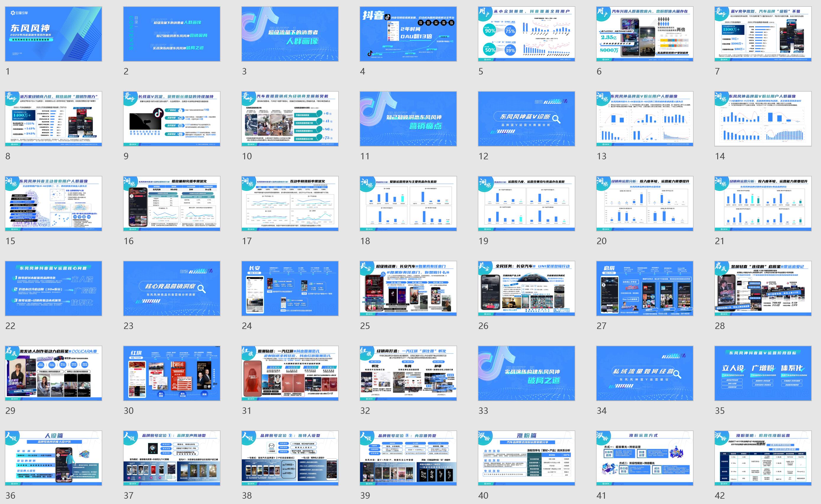
Task: Select slide thumbnail numbered 21
Action: pos(763,204)
